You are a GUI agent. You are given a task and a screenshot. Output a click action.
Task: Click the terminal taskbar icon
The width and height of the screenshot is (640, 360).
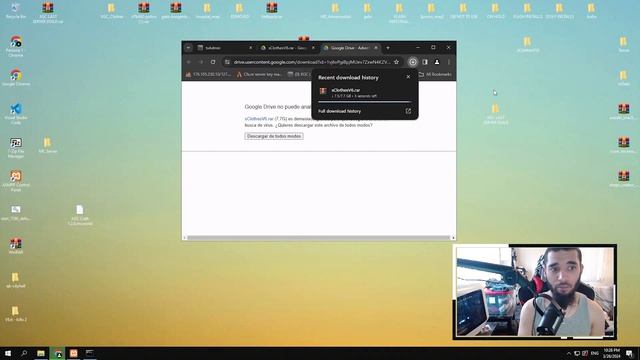(89, 353)
